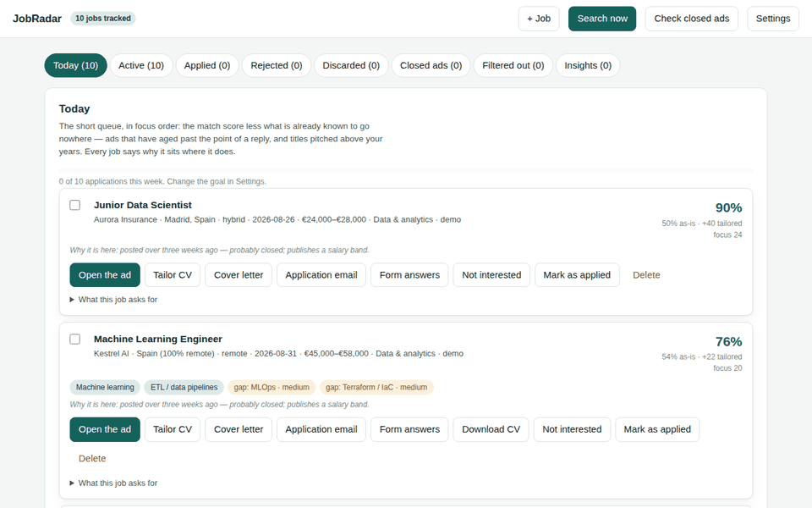Create Application email for Machine Learning Engineer
The width and height of the screenshot is (812, 508).
[321, 429]
